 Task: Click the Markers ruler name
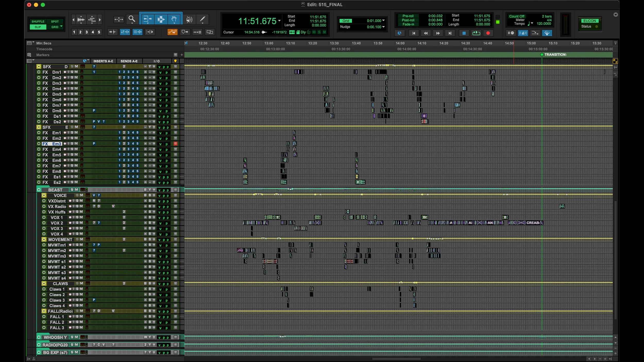pos(43,55)
